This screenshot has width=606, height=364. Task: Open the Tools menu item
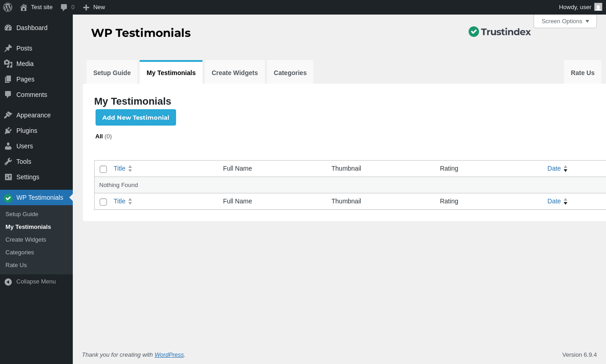[x=36, y=162]
